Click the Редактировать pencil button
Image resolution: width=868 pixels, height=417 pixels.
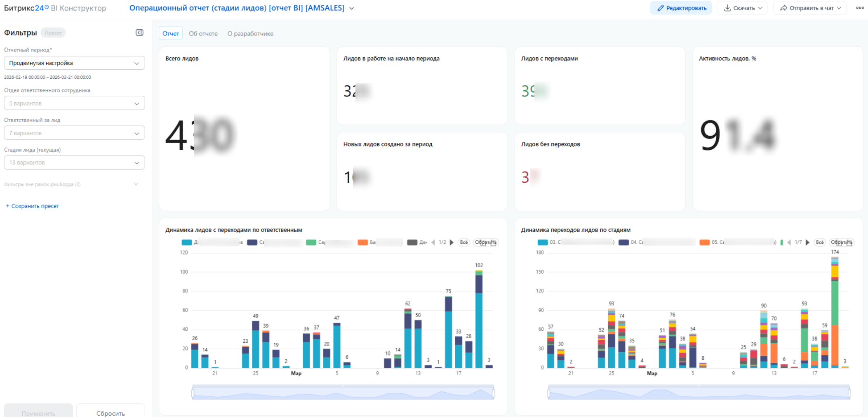pyautogui.click(x=681, y=8)
